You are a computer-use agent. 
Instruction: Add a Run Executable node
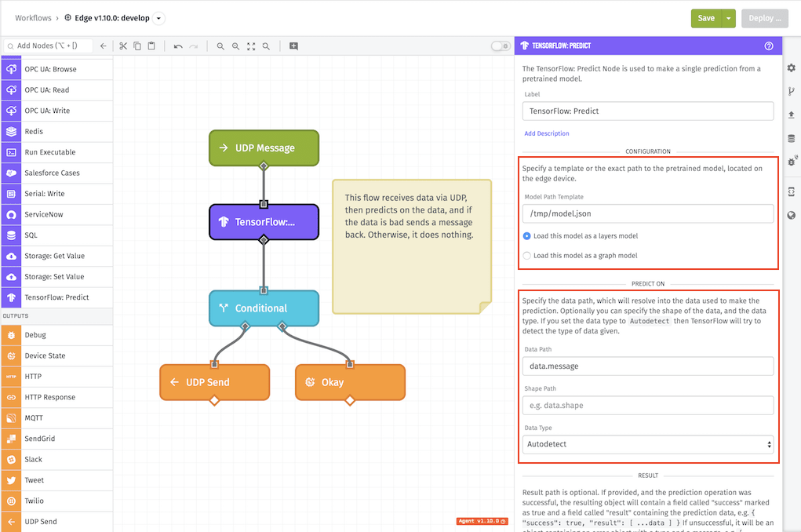point(56,152)
